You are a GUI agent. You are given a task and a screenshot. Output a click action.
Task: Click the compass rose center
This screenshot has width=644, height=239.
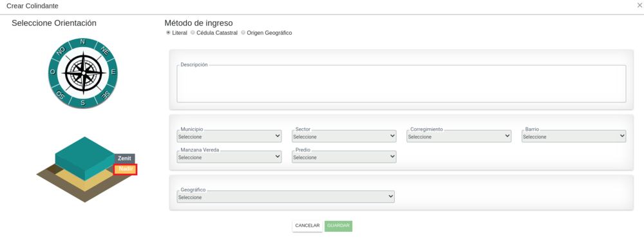(x=83, y=73)
